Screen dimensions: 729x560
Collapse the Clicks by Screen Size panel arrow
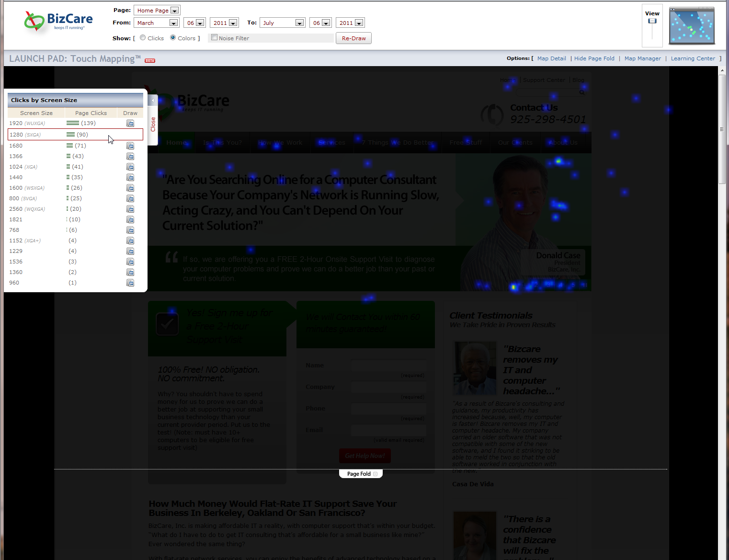(x=153, y=101)
